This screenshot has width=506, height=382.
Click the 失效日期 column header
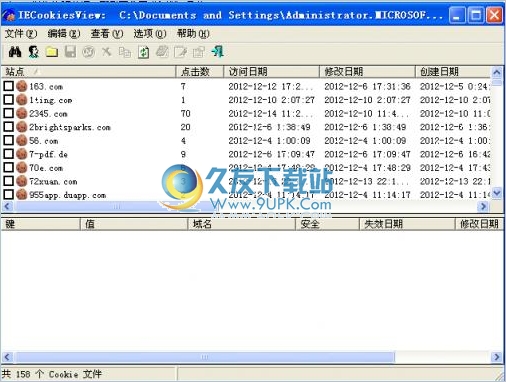407,224
